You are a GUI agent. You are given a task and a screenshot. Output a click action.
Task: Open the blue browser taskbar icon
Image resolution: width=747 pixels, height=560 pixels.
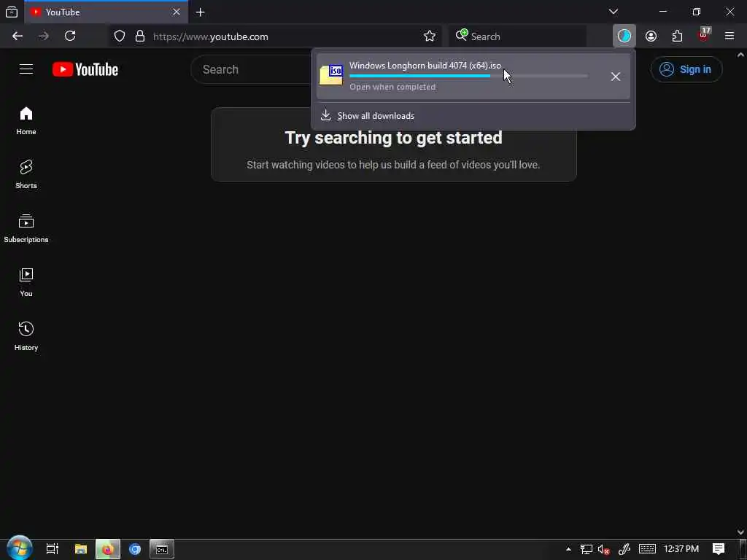point(135,549)
